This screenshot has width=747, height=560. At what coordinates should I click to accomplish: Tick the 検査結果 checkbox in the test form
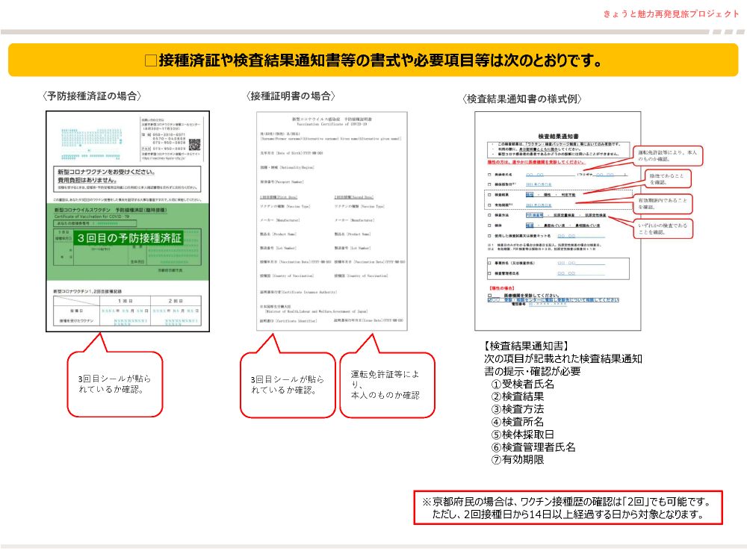(489, 195)
